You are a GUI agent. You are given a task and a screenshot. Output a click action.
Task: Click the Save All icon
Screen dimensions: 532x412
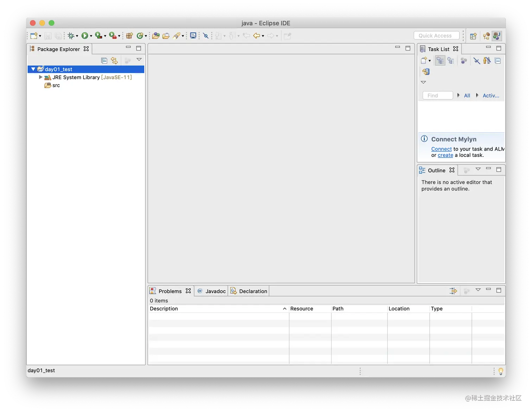(x=58, y=36)
